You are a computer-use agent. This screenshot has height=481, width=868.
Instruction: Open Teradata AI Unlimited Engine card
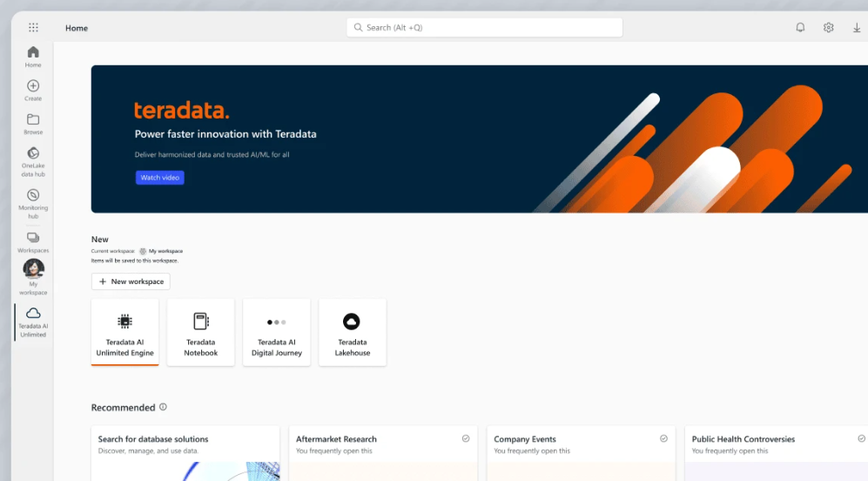[x=125, y=332]
